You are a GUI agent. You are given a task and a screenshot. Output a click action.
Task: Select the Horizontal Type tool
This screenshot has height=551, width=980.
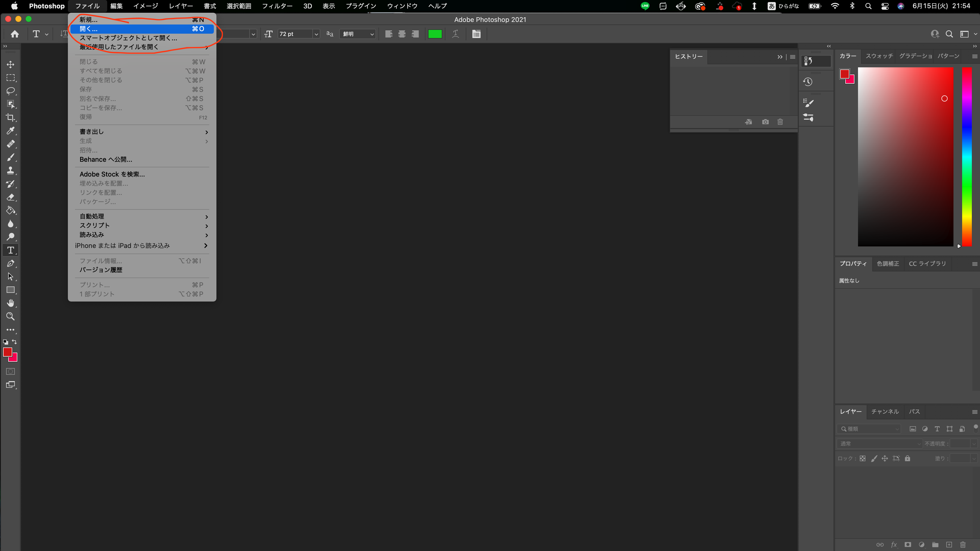pyautogui.click(x=10, y=250)
